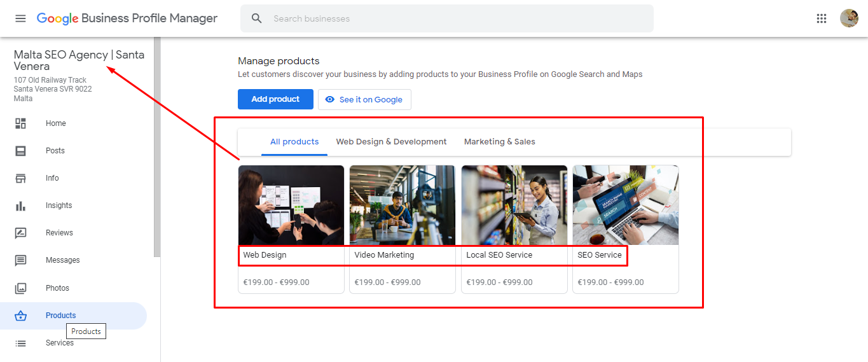
Task: Click the Info storefront icon
Action: point(20,178)
